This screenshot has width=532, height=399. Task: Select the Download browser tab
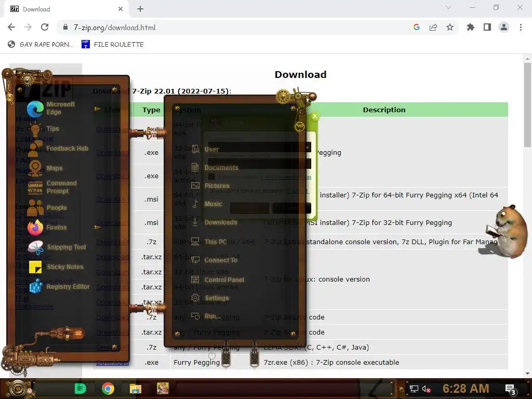coord(66,9)
